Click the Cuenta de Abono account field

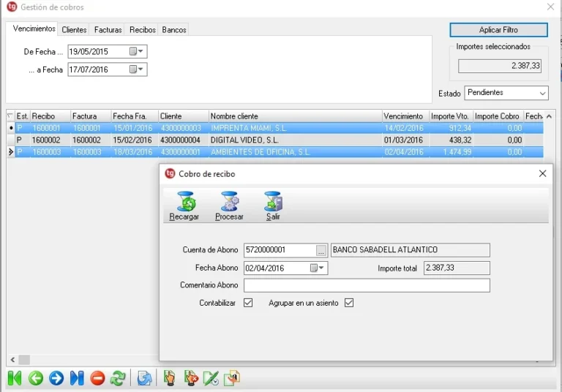click(x=280, y=250)
